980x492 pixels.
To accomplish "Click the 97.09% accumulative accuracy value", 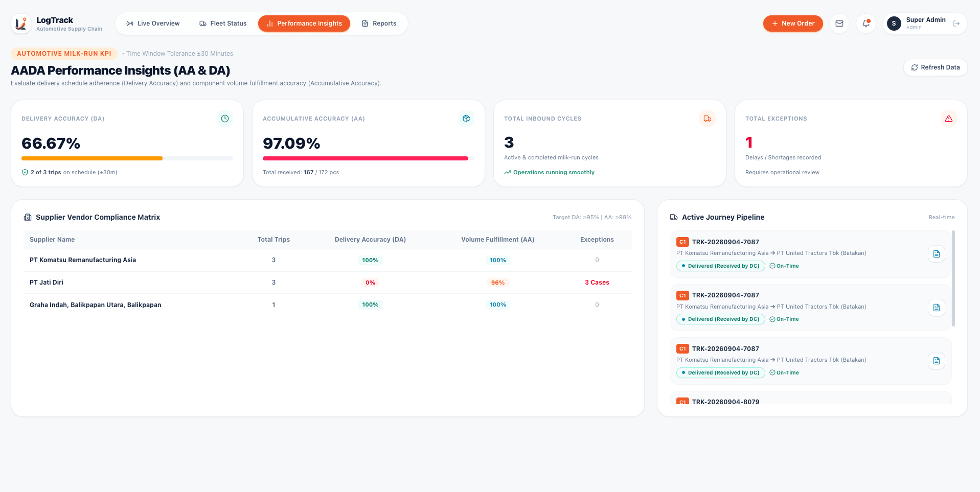I will [291, 143].
